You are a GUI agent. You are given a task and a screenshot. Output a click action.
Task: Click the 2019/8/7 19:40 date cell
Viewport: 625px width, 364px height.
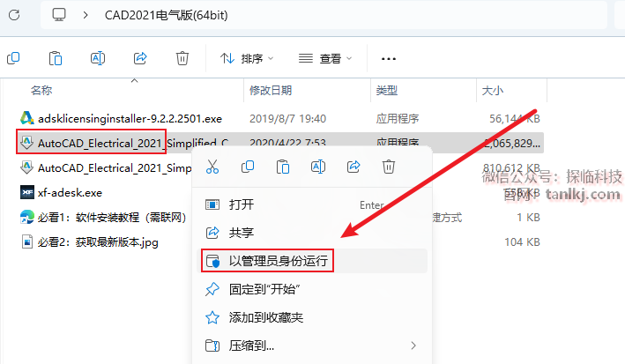click(x=287, y=118)
